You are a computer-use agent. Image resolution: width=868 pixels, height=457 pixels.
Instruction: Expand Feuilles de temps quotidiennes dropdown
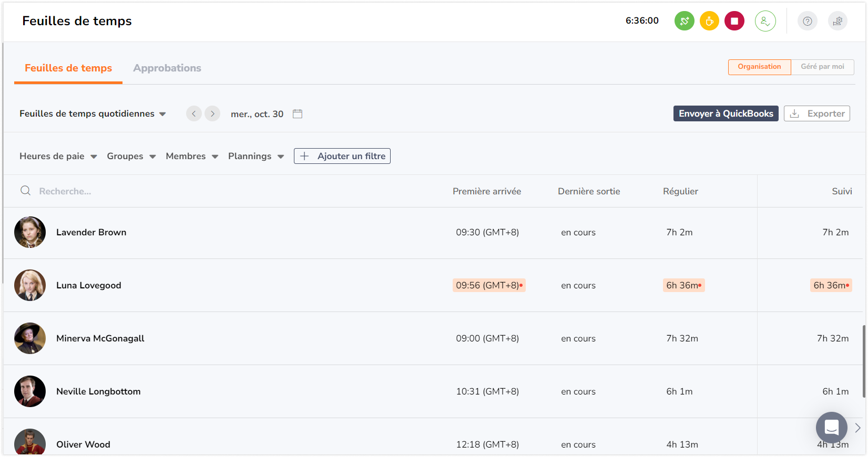(x=93, y=113)
